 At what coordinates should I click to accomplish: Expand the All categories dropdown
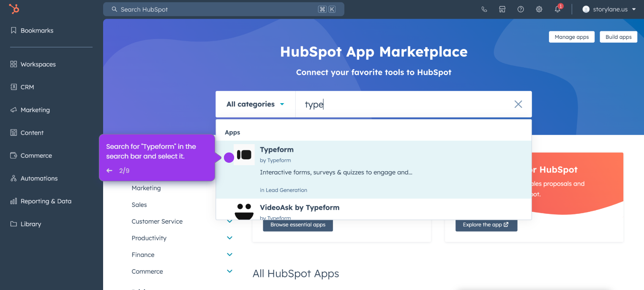pyautogui.click(x=255, y=104)
